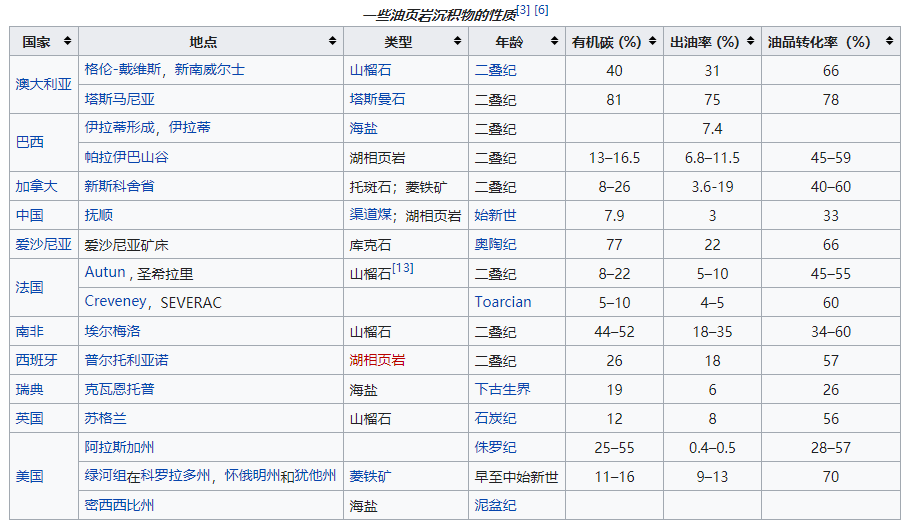Open the 泥盆纪 age link
This screenshot has width=909, height=529.
[496, 505]
